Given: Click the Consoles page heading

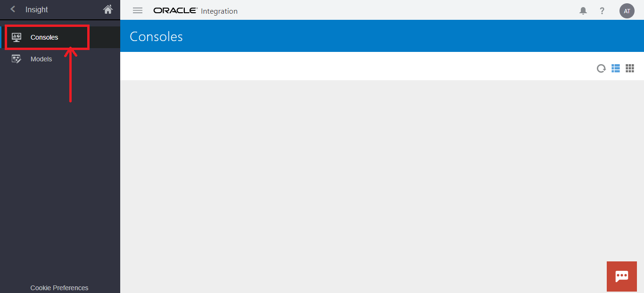Looking at the screenshot, I should coord(156,36).
